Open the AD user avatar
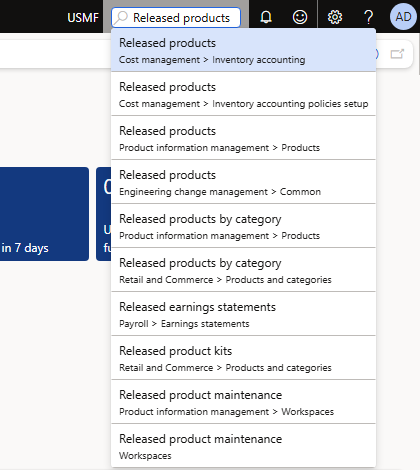 [x=403, y=17]
